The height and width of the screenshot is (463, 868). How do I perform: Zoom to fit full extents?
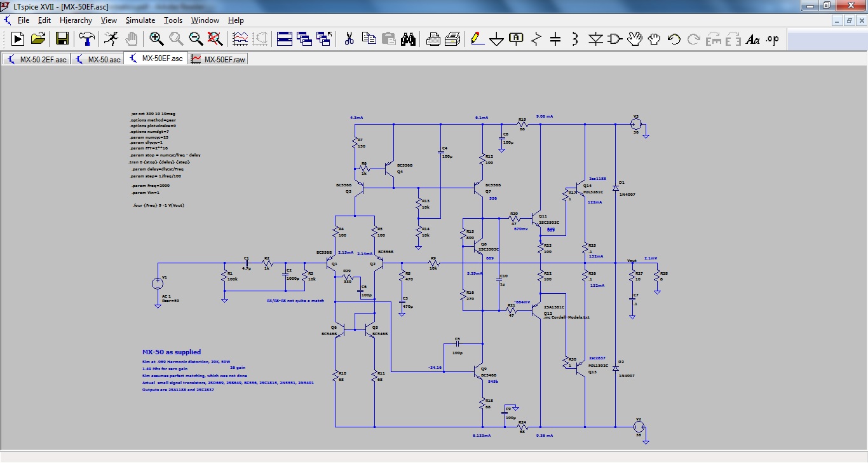[215, 39]
